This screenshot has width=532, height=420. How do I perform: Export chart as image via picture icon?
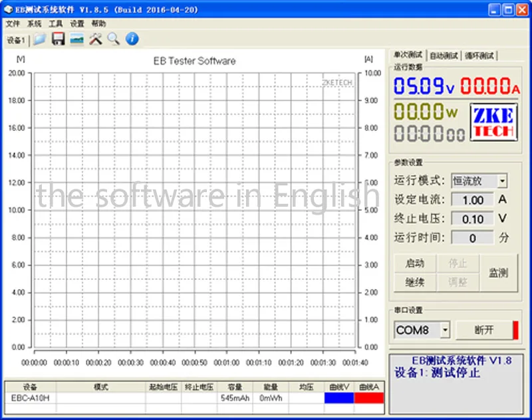point(76,39)
